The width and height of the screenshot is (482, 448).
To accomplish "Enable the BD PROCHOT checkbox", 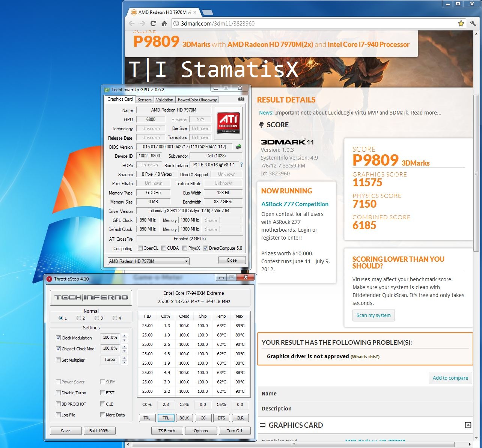I will click(58, 404).
